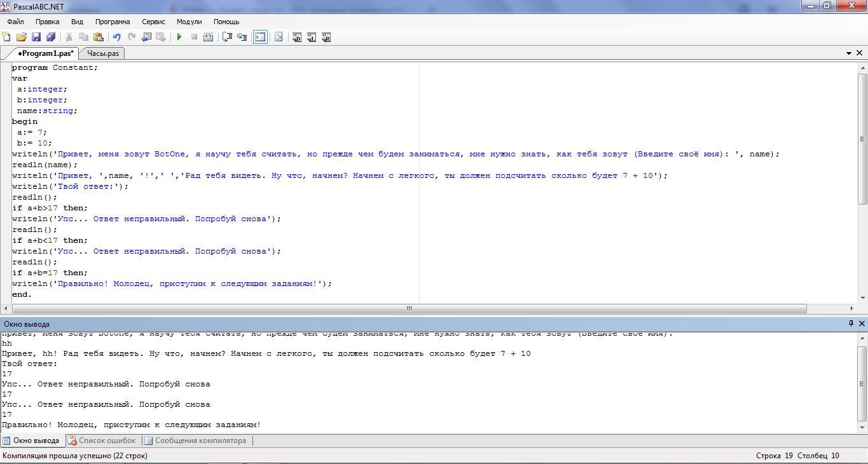
Task: Open the Вид menu
Action: point(77,22)
